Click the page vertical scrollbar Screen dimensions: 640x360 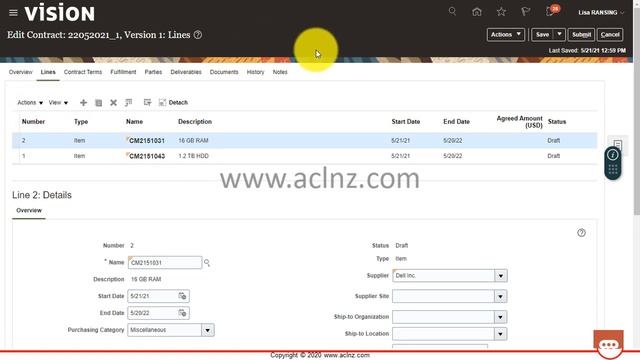[x=637, y=110]
